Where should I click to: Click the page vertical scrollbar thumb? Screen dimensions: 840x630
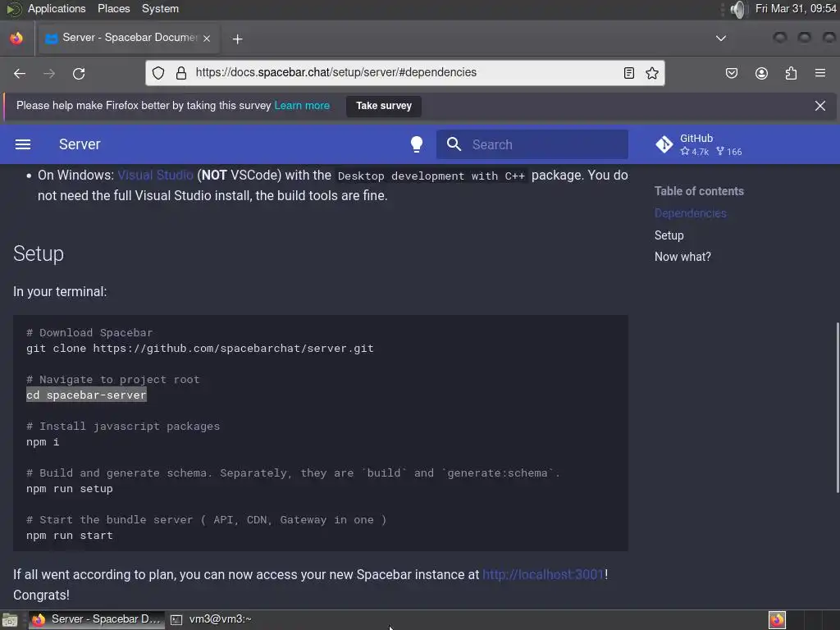coord(837,407)
